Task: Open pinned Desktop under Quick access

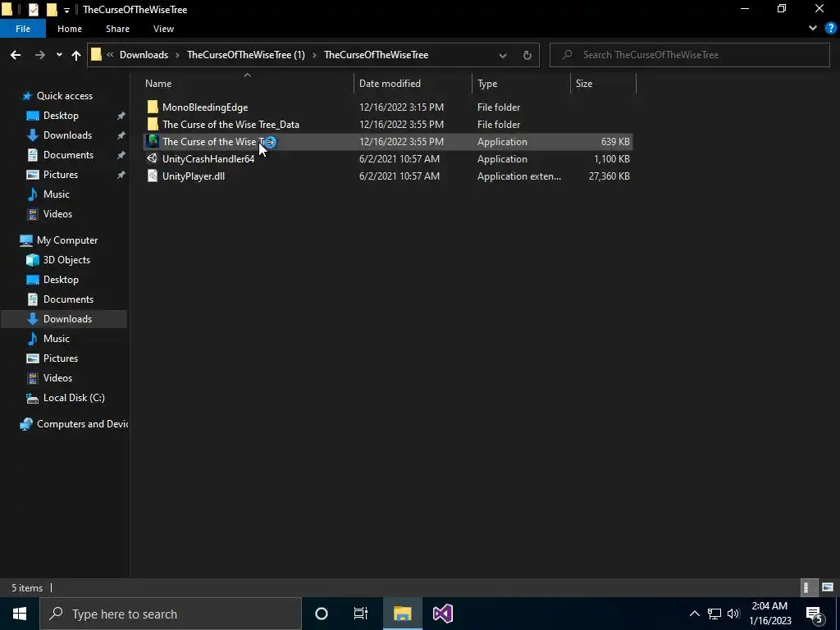Action: click(61, 116)
